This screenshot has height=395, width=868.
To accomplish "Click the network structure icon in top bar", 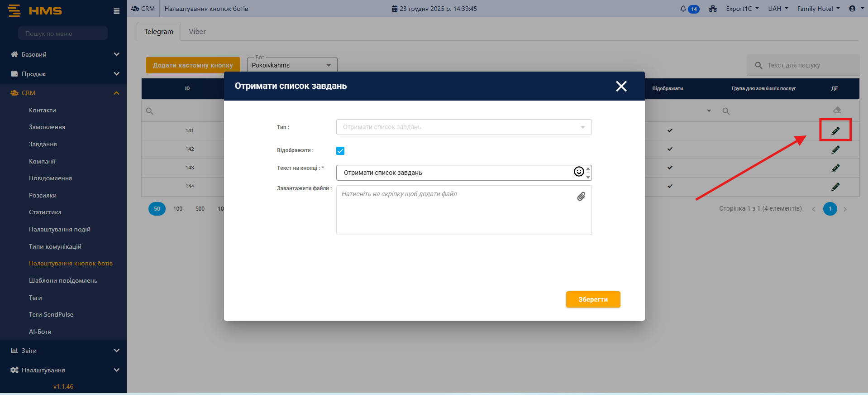I will point(713,9).
